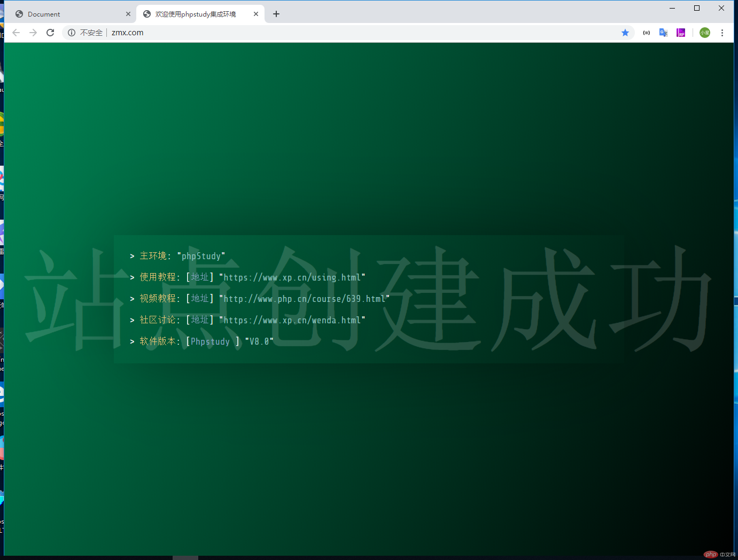This screenshot has width=738, height=560.
Task: Open the 社区讨论 地址 link
Action: click(x=200, y=320)
